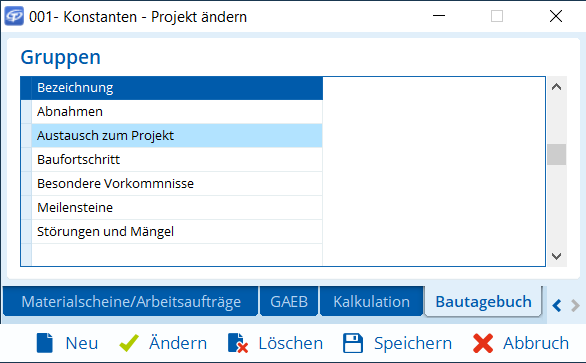Image resolution: width=586 pixels, height=363 pixels.
Task: Select the Baufortschritt row
Action: tap(177, 160)
